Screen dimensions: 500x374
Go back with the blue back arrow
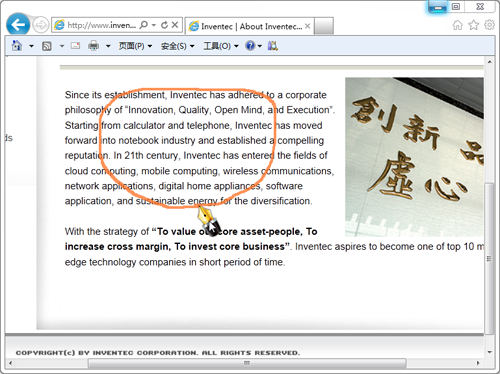18,24
